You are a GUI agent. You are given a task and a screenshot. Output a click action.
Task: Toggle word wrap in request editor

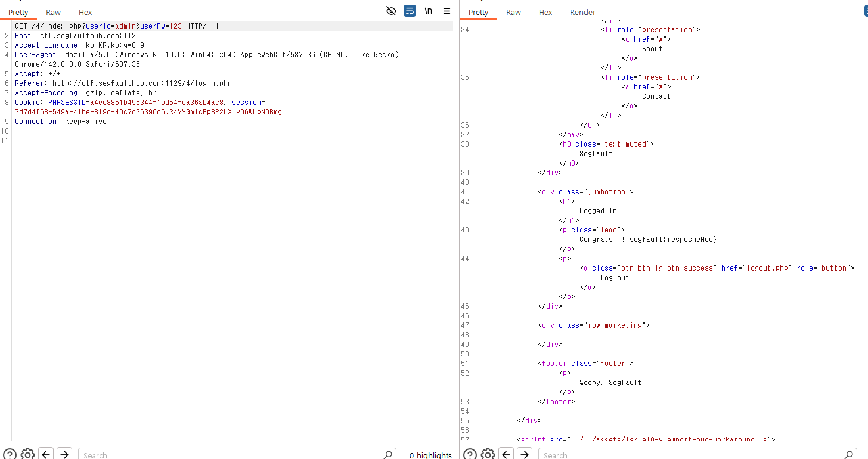click(410, 11)
